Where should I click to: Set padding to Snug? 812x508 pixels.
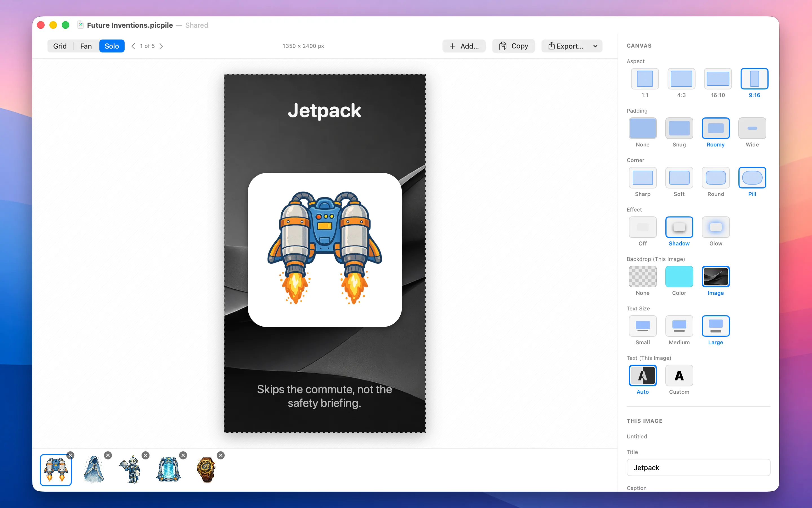click(679, 128)
